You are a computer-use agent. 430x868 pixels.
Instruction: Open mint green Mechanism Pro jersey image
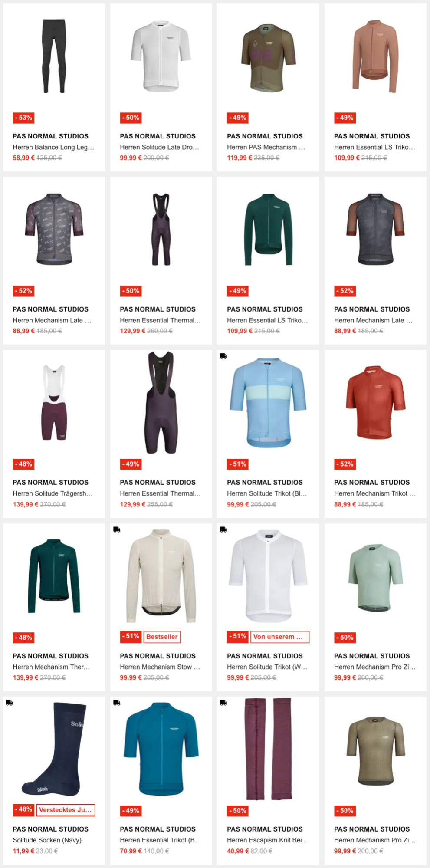(x=375, y=578)
